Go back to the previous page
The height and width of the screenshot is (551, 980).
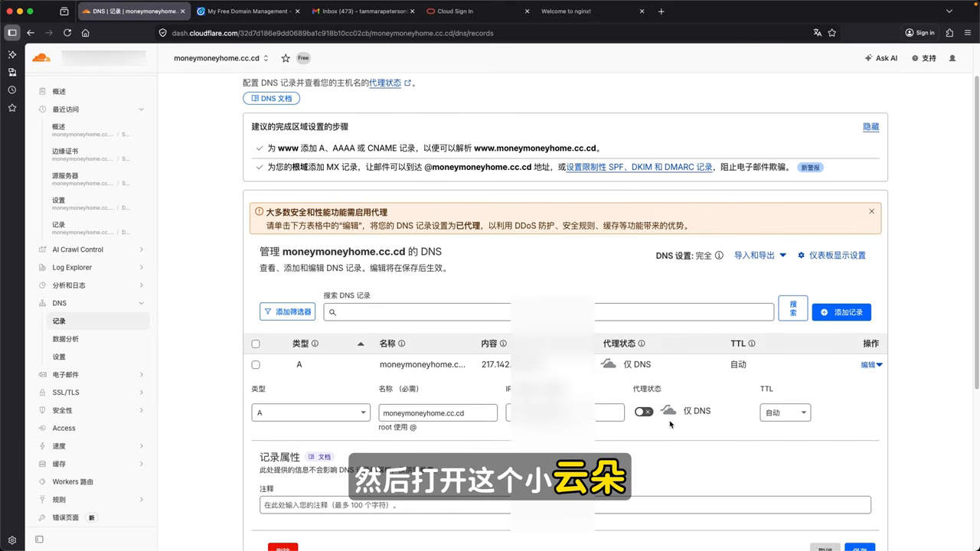coord(31,33)
